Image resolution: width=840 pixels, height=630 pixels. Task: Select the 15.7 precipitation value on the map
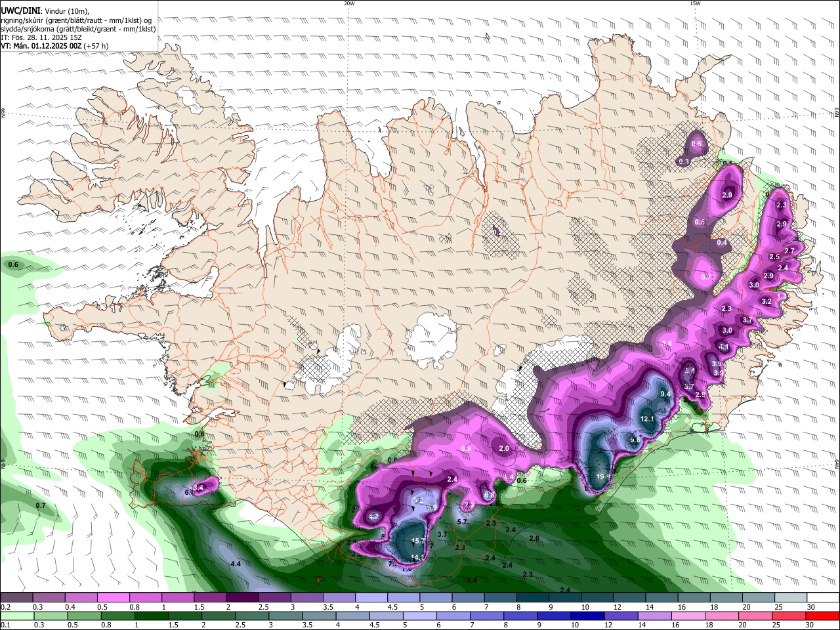(x=418, y=541)
